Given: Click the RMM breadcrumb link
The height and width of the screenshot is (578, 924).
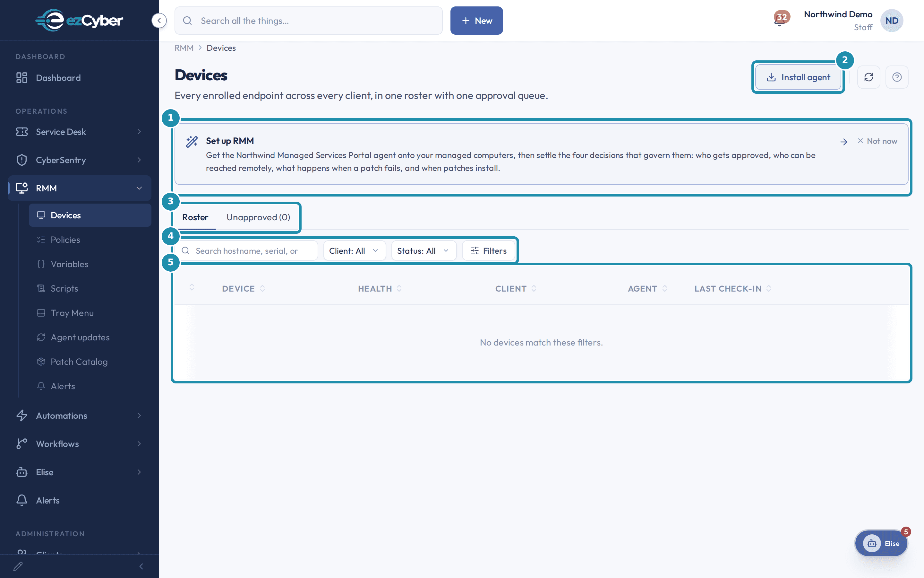Looking at the screenshot, I should [x=184, y=48].
